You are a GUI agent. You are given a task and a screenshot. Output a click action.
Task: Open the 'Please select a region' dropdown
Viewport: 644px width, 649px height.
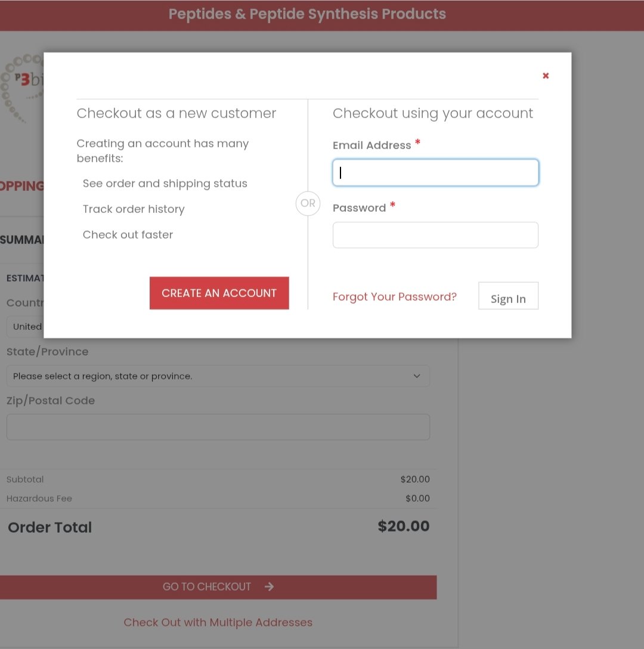[x=218, y=376]
